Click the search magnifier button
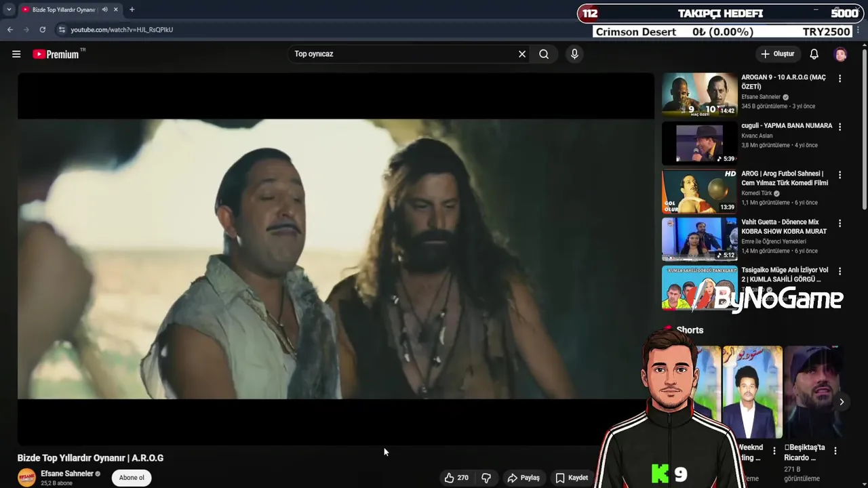Screen dimensions: 868x488 [544, 54]
